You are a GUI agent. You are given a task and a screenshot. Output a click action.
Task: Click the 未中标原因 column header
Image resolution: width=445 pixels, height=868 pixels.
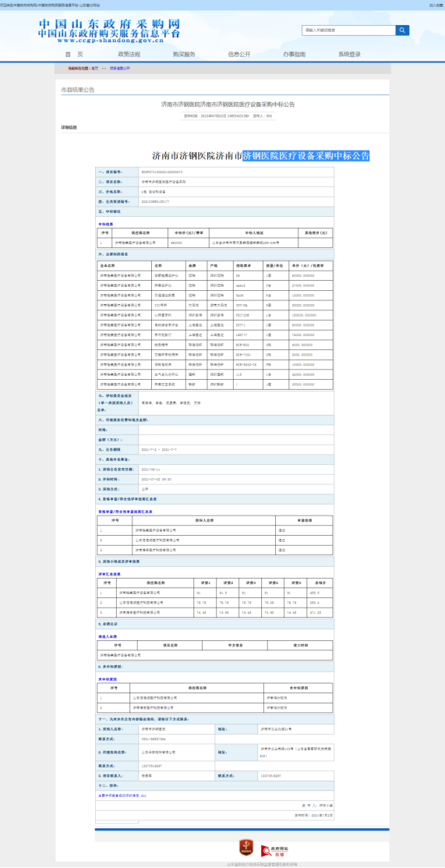pyautogui.click(x=298, y=688)
